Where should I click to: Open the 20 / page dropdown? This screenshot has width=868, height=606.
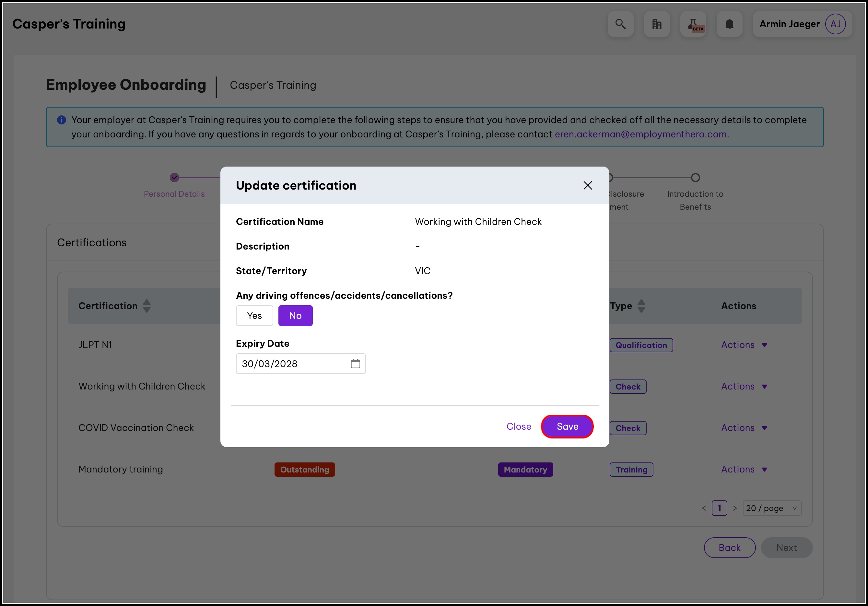[772, 508]
